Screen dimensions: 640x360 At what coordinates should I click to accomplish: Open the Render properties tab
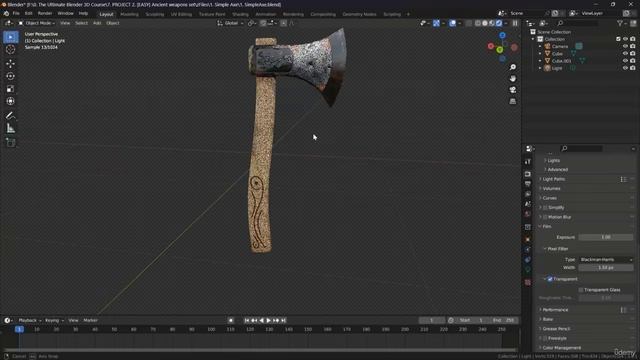click(528, 174)
